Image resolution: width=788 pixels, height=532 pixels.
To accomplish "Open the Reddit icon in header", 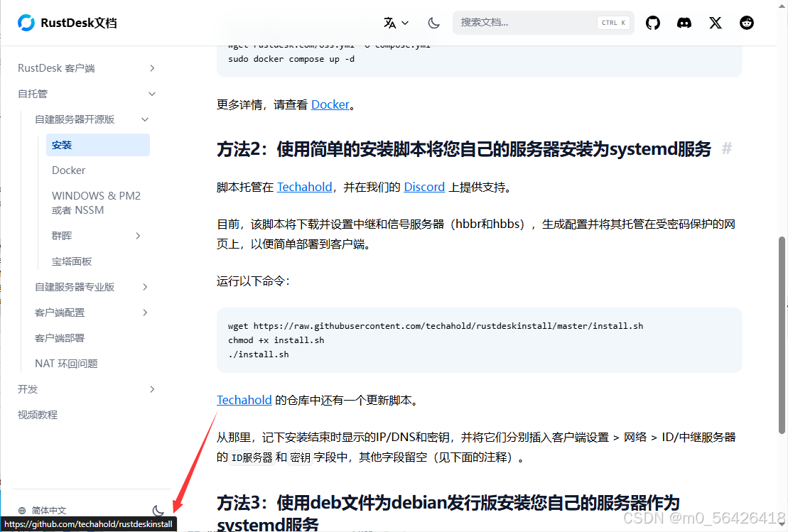I will click(x=747, y=23).
